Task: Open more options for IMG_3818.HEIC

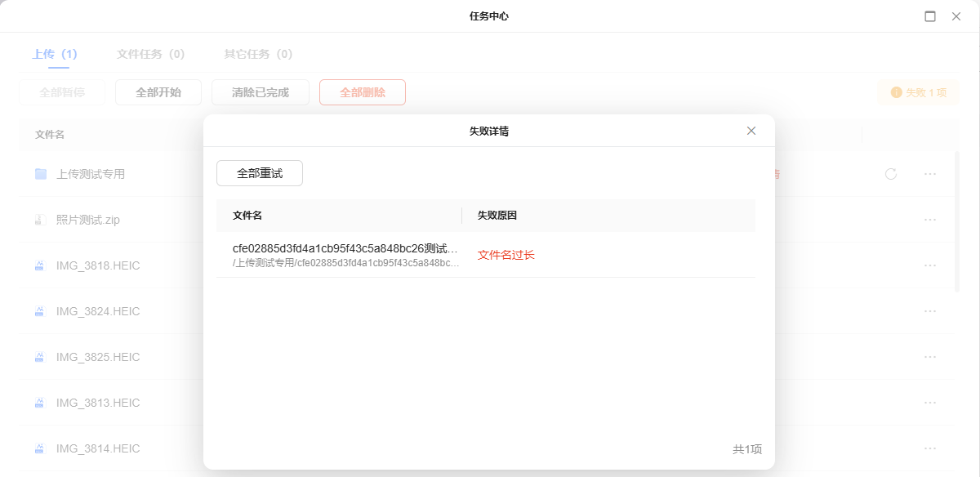Action: 929,265
